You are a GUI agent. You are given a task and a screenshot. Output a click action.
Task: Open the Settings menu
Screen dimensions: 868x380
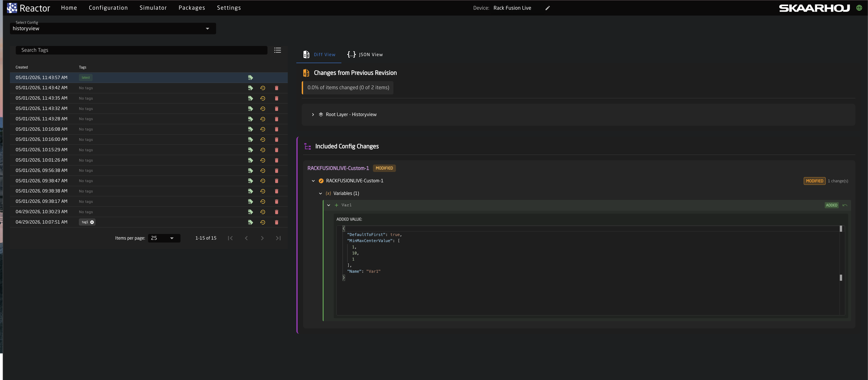tap(229, 8)
